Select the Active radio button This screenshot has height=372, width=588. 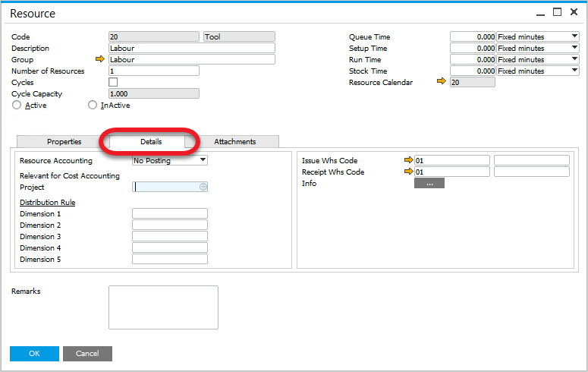click(x=17, y=106)
